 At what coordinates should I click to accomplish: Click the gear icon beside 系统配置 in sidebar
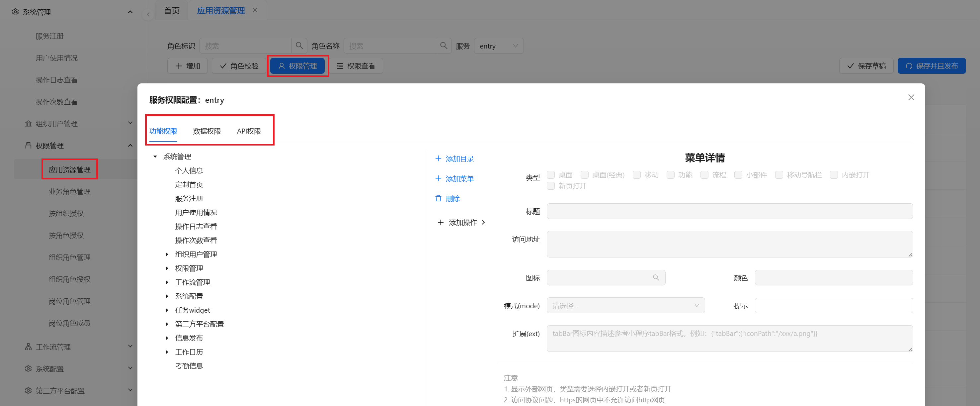click(x=28, y=369)
